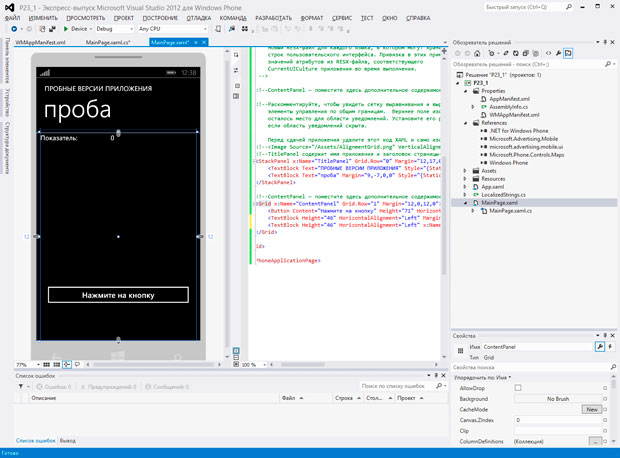Viewport: 620px width, 458px height.
Task: Click the Refresh icon in Solution Explorer toolbar
Action: [x=516, y=53]
